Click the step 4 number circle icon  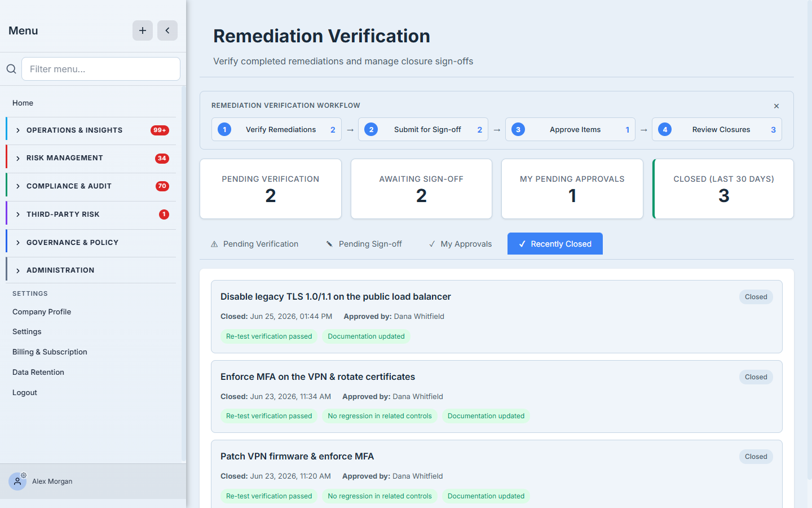point(665,129)
